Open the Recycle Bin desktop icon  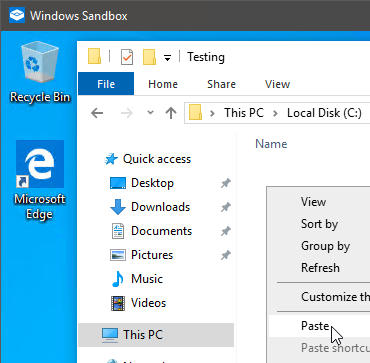click(x=40, y=73)
